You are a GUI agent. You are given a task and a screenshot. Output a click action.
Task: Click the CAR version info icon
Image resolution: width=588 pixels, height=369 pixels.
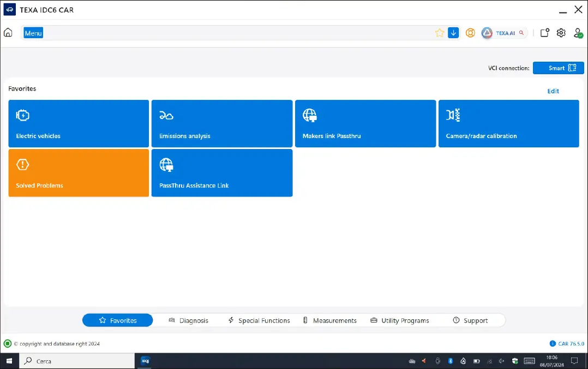553,344
